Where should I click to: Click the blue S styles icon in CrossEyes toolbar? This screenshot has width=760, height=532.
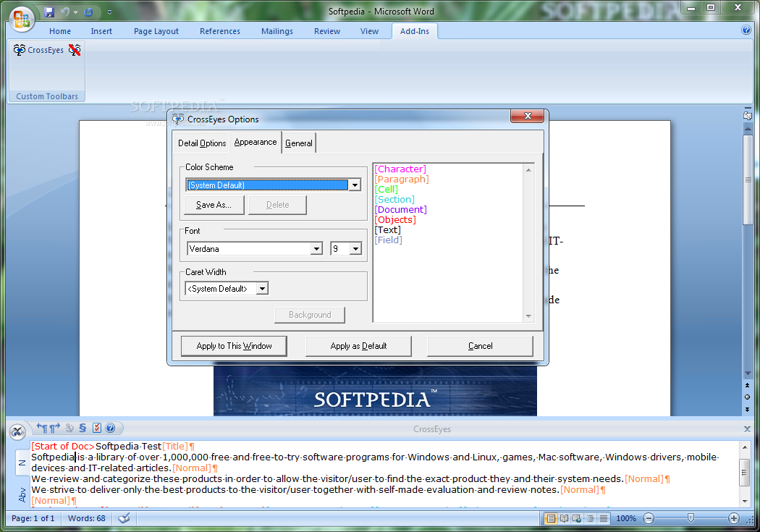pos(83,428)
